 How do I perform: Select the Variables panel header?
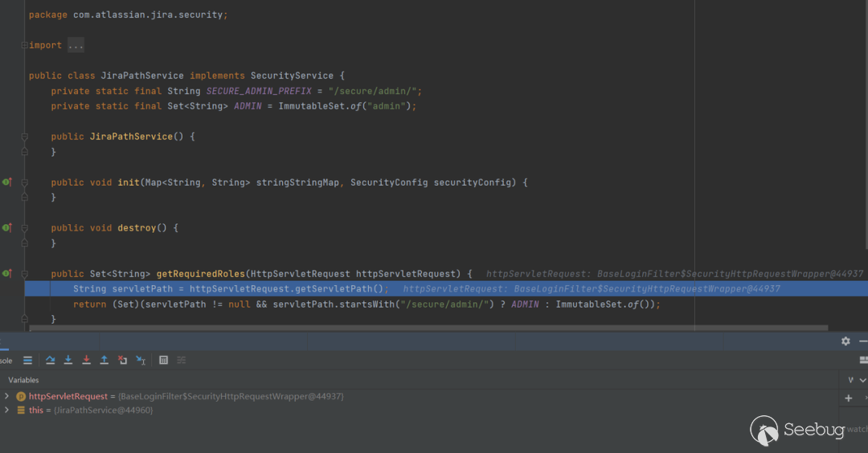pos(23,380)
